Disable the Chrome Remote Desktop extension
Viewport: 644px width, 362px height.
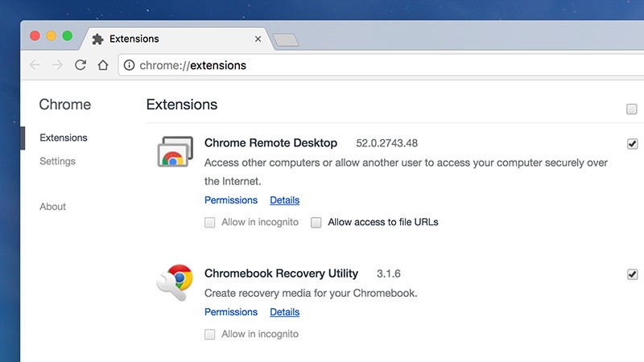click(632, 144)
